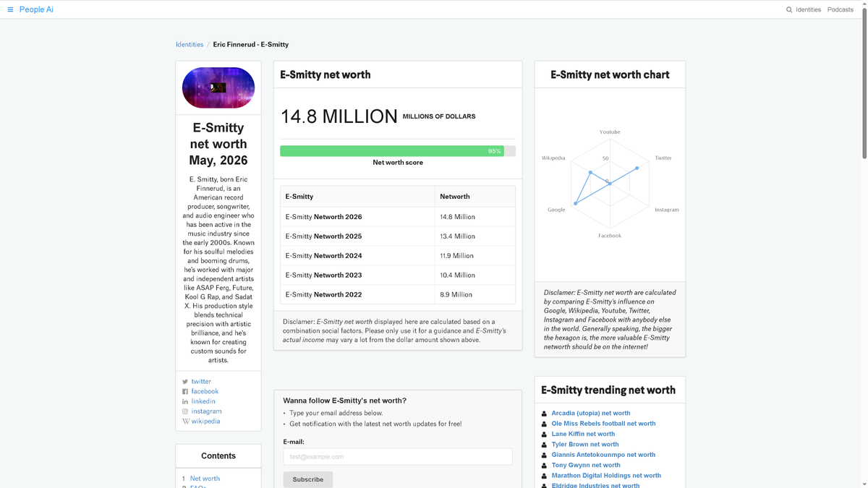This screenshot has width=868, height=488.
Task: Open the twitter profile link
Action: pos(201,382)
